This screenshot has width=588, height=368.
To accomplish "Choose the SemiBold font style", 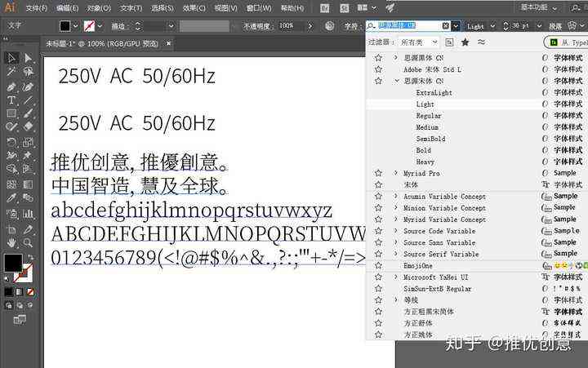I will pos(431,139).
